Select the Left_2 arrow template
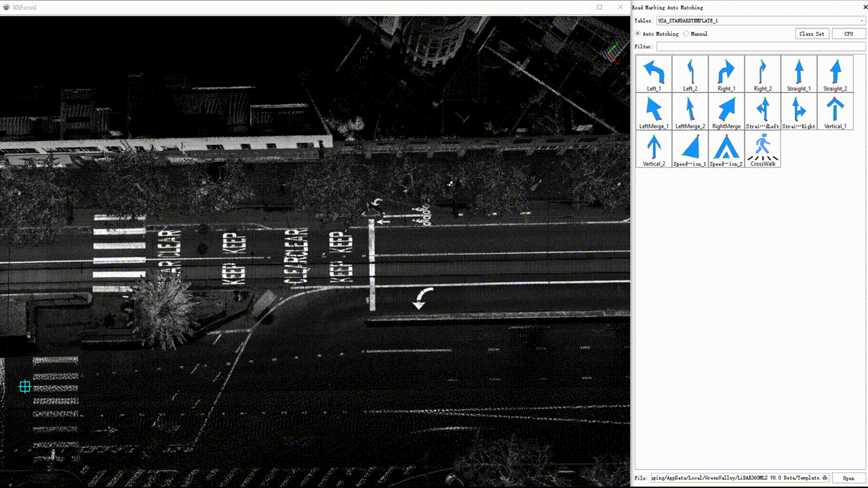The width and height of the screenshot is (868, 488). click(x=690, y=74)
